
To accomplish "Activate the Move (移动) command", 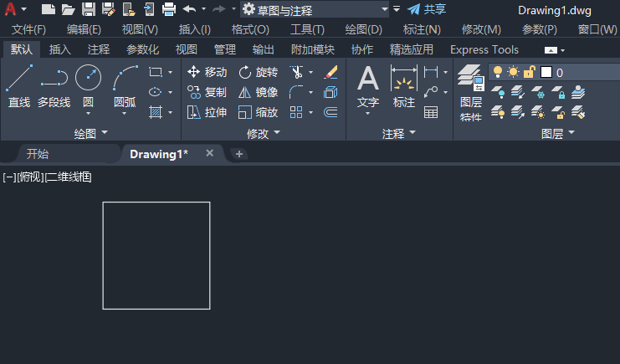I will click(x=208, y=72).
